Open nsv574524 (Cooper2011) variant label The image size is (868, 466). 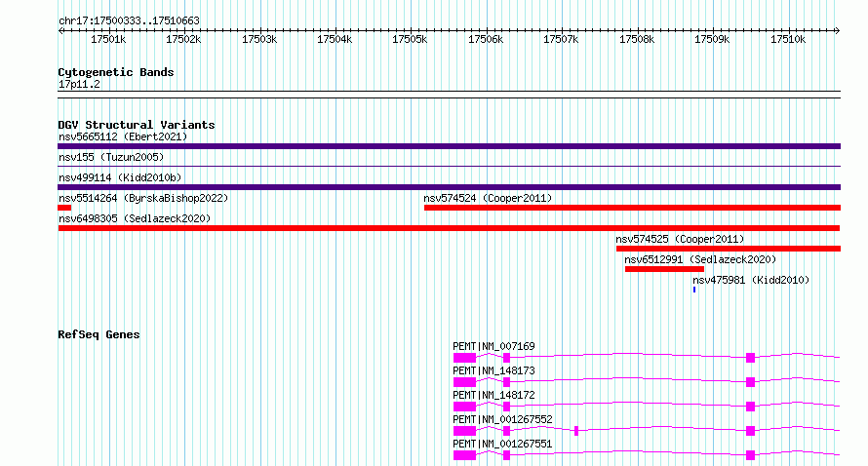(x=488, y=198)
